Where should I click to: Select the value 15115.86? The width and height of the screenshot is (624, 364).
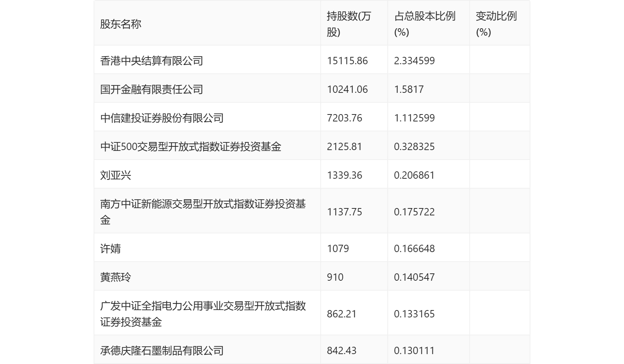347,61
